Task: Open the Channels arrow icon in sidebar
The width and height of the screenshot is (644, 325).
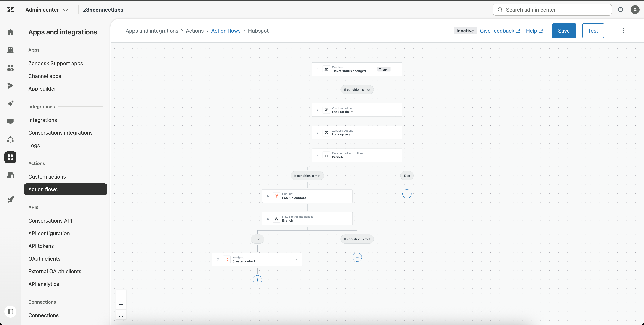Action: [x=10, y=86]
